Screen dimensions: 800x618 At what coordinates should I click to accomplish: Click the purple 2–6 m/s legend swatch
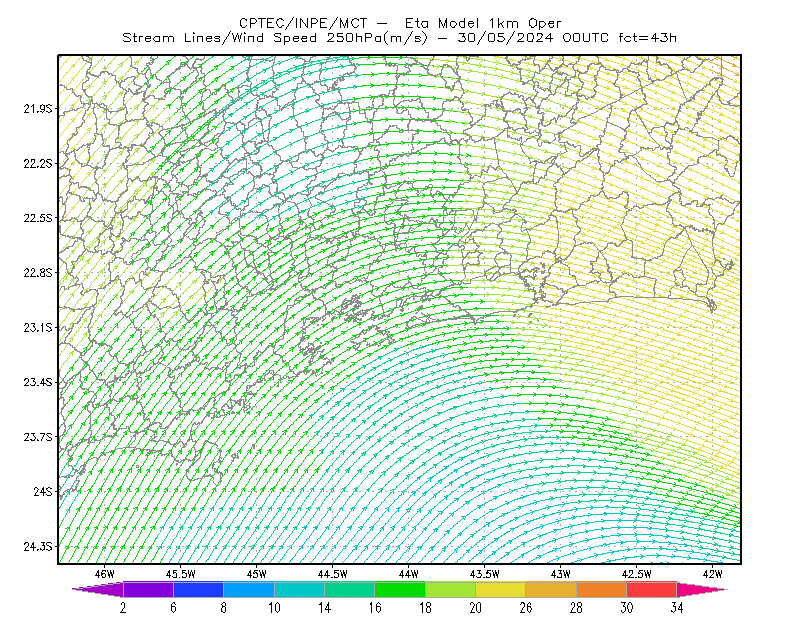148,589
